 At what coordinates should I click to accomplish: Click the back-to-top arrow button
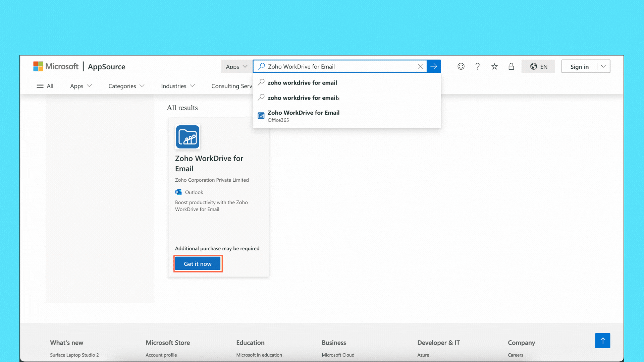coord(603,341)
